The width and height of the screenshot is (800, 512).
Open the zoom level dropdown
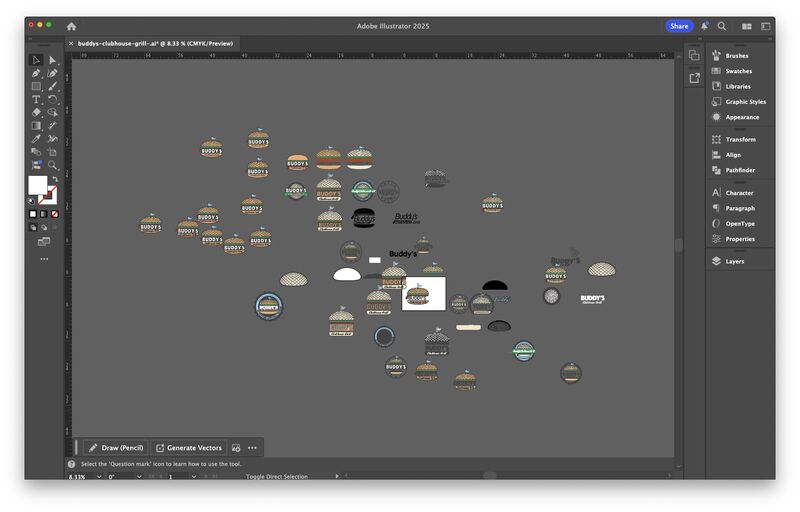[x=96, y=477]
